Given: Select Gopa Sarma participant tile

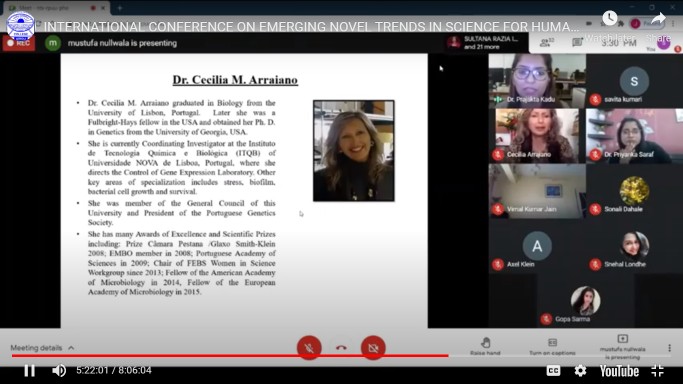Looking at the screenshot, I should pyautogui.click(x=585, y=301).
